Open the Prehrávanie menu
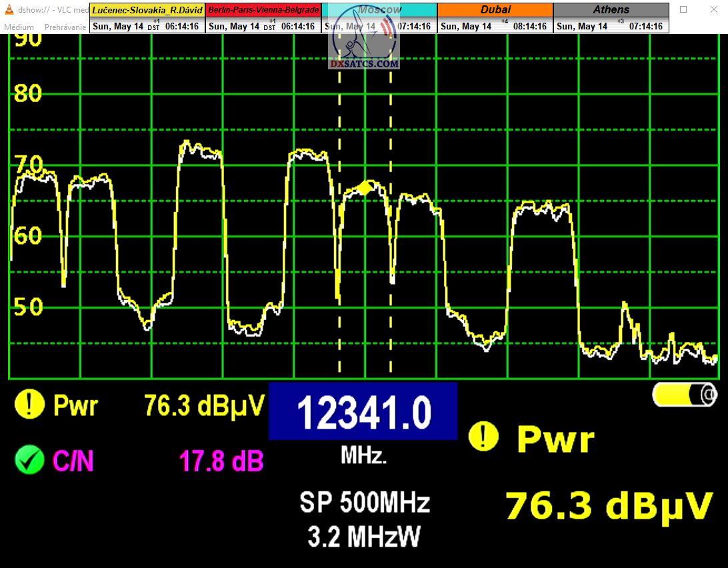The image size is (728, 568). point(65,27)
